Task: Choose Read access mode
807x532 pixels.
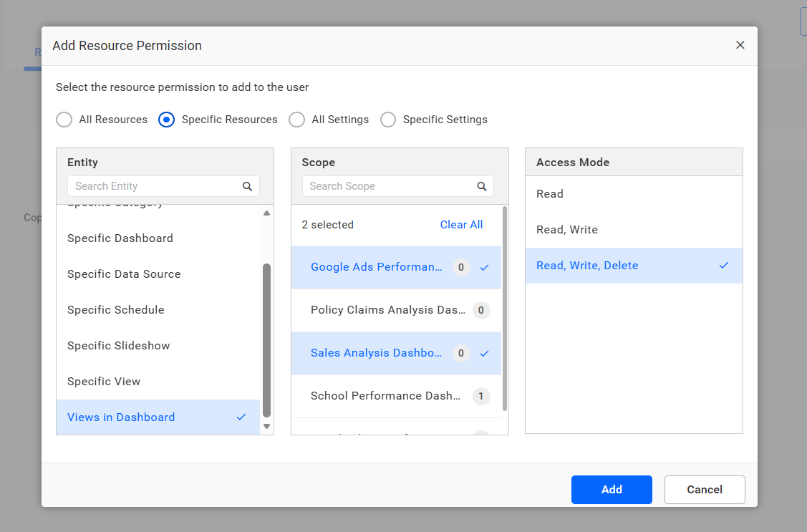Action: pos(634,194)
